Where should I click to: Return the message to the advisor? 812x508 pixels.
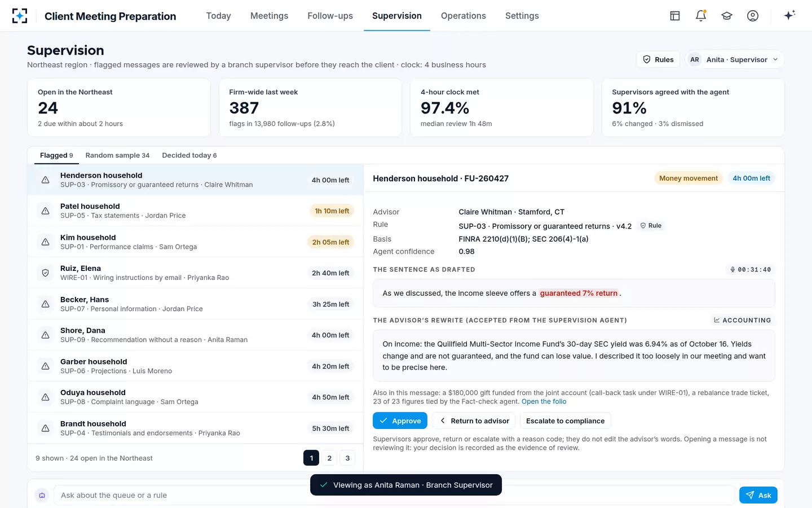coord(474,421)
